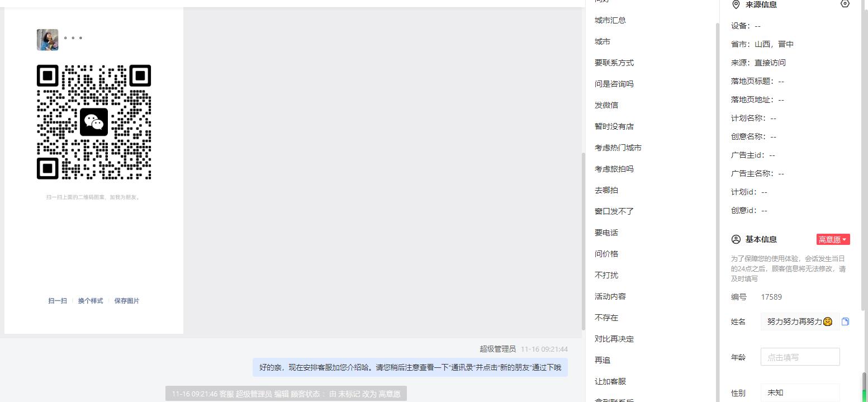This screenshot has height=402, width=868.
Task: Click 保存图片 to save the QR image
Action: click(127, 301)
